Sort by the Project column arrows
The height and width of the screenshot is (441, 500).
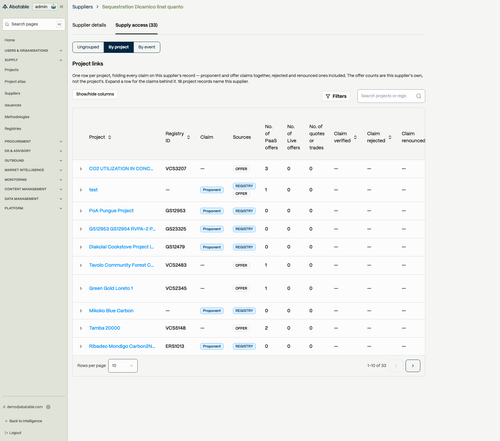[x=110, y=137]
